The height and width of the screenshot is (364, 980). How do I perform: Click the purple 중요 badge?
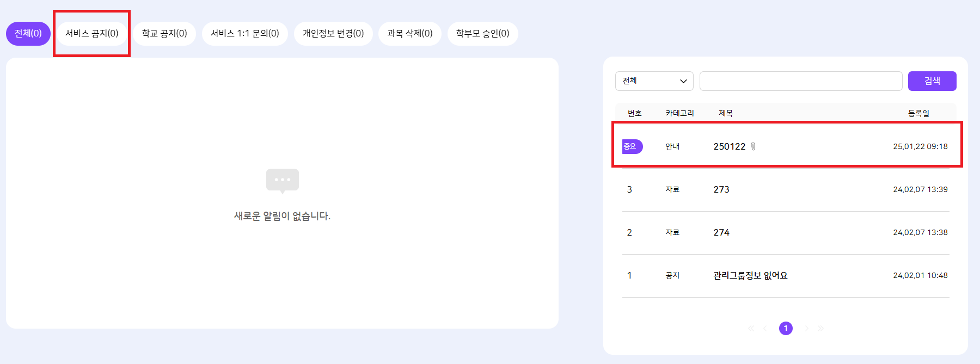pos(632,146)
